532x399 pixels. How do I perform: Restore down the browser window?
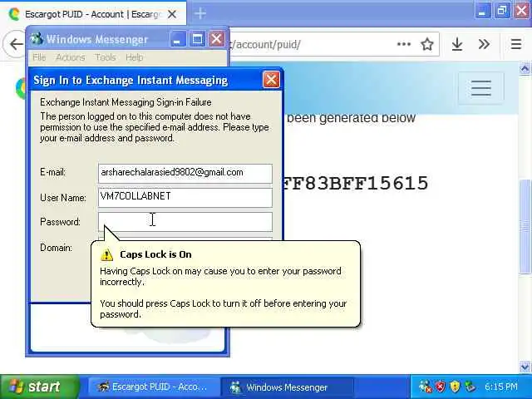(x=502, y=11)
